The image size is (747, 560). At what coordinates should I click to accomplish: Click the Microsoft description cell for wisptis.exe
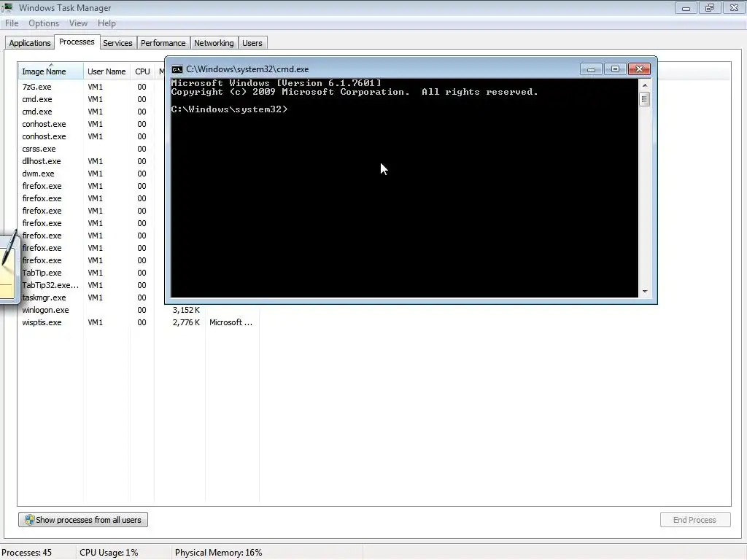pyautogui.click(x=231, y=322)
